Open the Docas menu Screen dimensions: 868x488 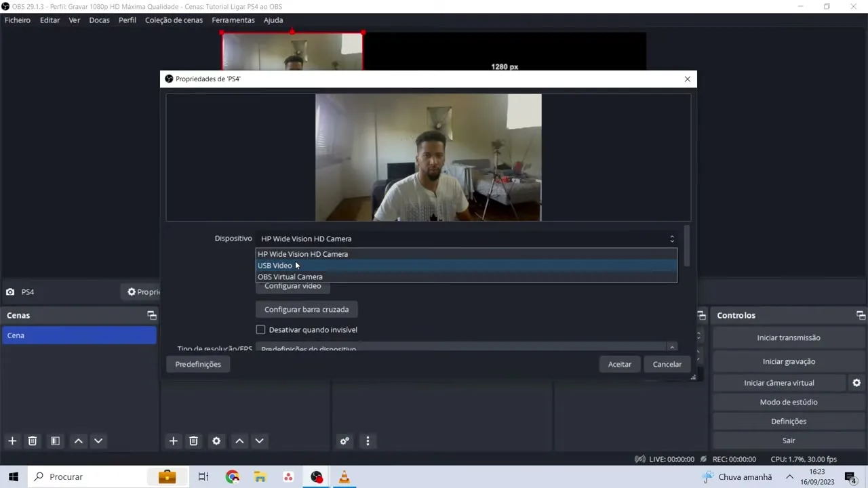point(99,20)
